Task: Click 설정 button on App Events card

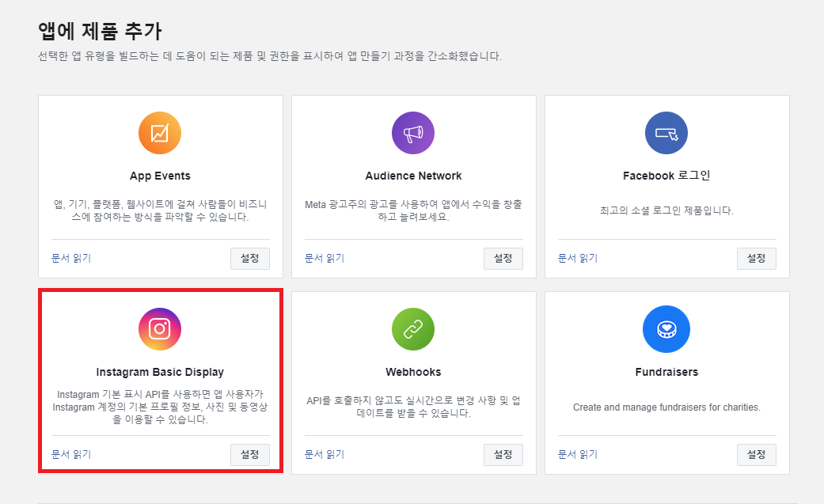Action: [250, 259]
